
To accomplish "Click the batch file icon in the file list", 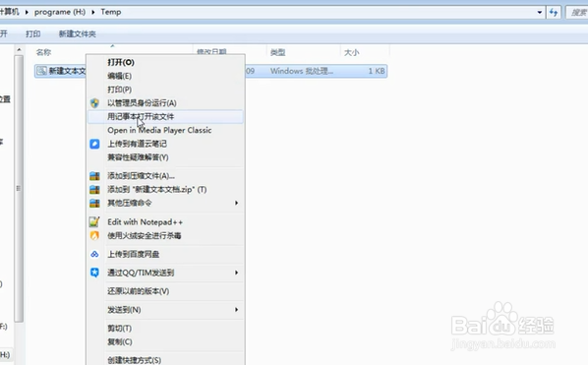I will click(x=41, y=71).
